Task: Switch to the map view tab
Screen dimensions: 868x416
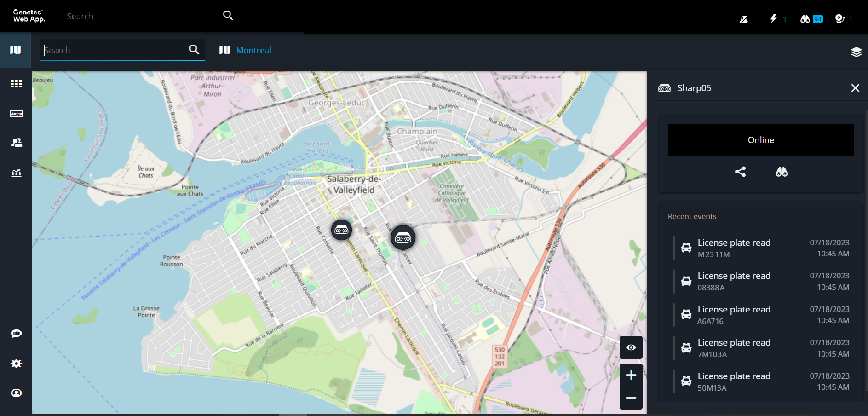Action: pyautogui.click(x=16, y=50)
